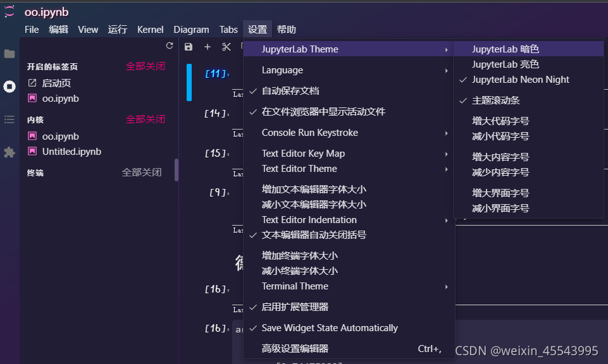The height and width of the screenshot is (364, 608).
Task: Click the sidebar panel vertical scrollbar
Action: pos(177,170)
